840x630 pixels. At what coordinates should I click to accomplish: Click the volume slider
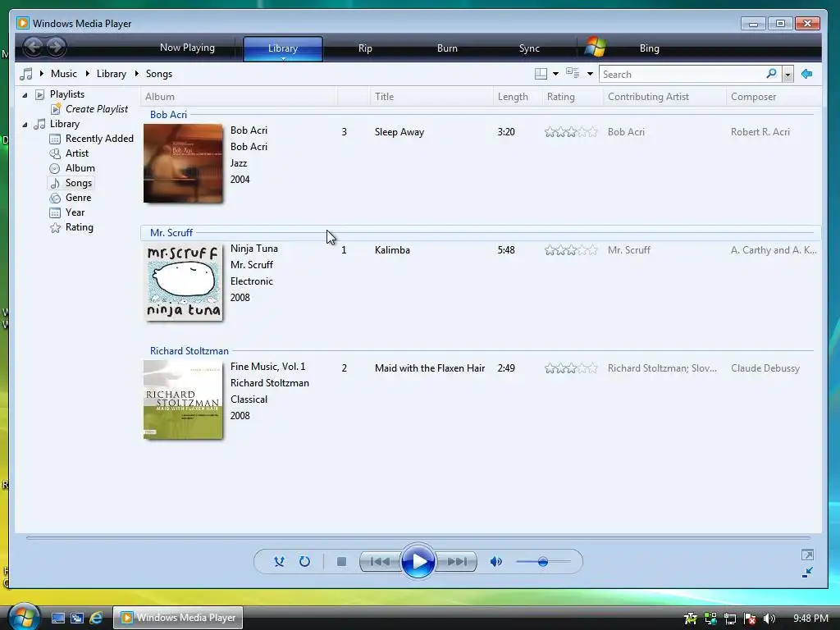click(543, 561)
